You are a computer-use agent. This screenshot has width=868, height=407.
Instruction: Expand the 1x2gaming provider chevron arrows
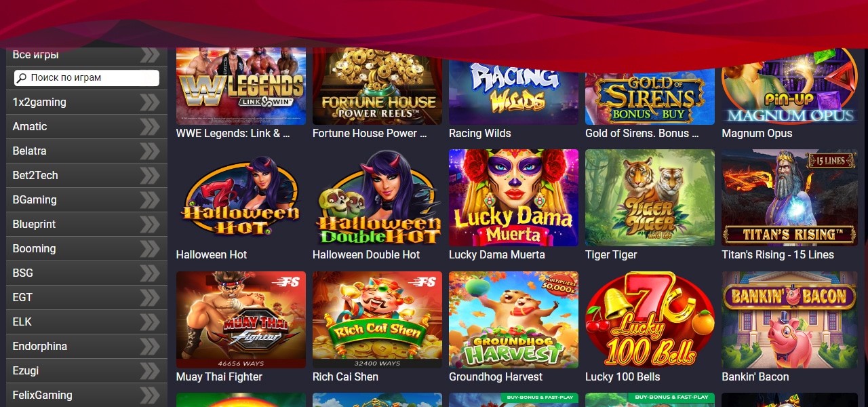pos(150,102)
